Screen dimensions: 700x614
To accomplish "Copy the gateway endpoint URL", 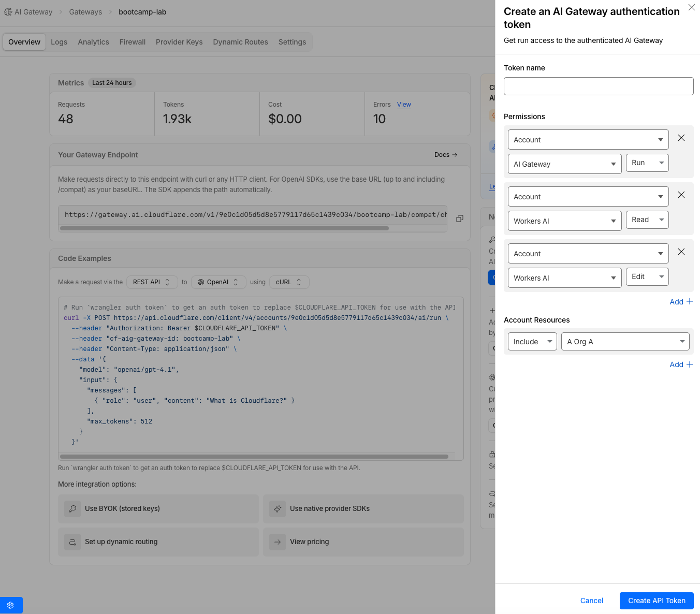I will tap(459, 218).
